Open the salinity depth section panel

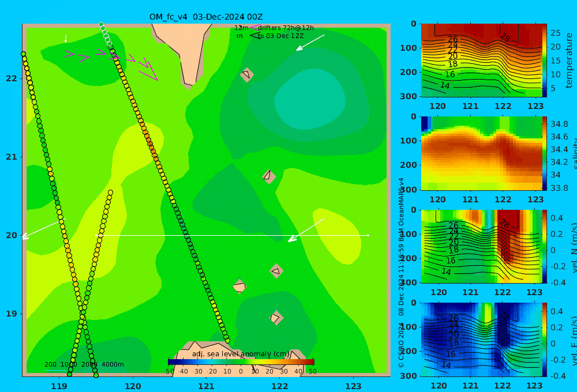[x=481, y=153]
